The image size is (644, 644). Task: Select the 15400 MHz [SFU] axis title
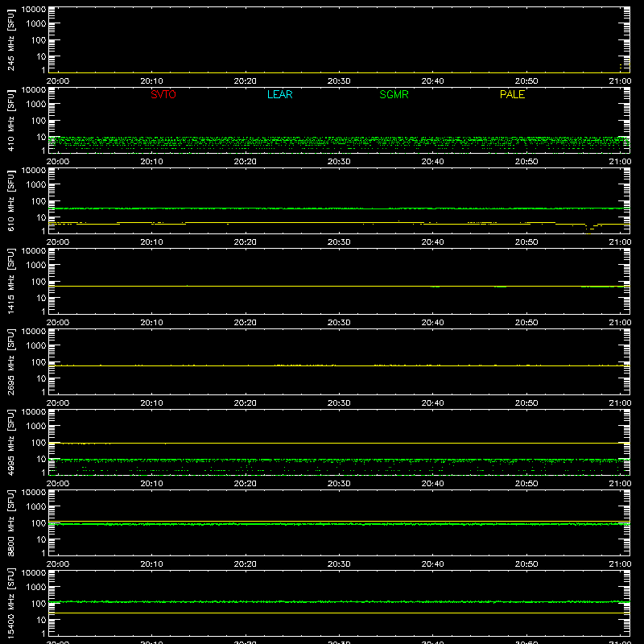tap(10, 603)
